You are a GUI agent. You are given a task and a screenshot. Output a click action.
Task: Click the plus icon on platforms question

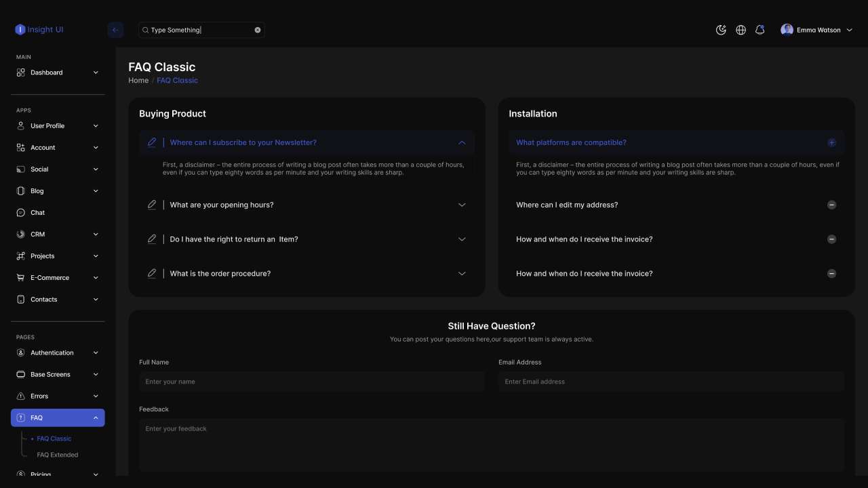click(831, 142)
